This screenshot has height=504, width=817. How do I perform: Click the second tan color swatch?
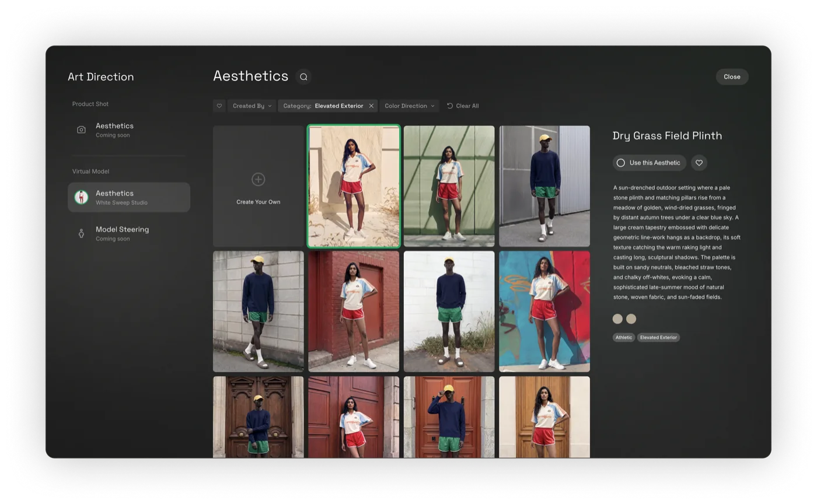pyautogui.click(x=631, y=318)
